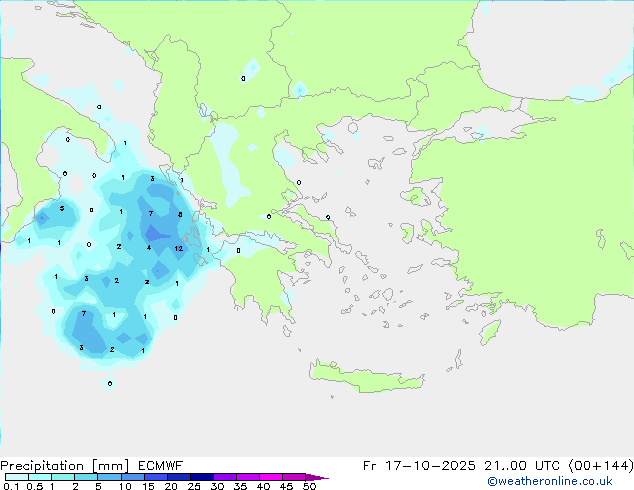Select the 2–5 mm legend color swatch
Screen dimensions: 634x490
click(x=86, y=477)
